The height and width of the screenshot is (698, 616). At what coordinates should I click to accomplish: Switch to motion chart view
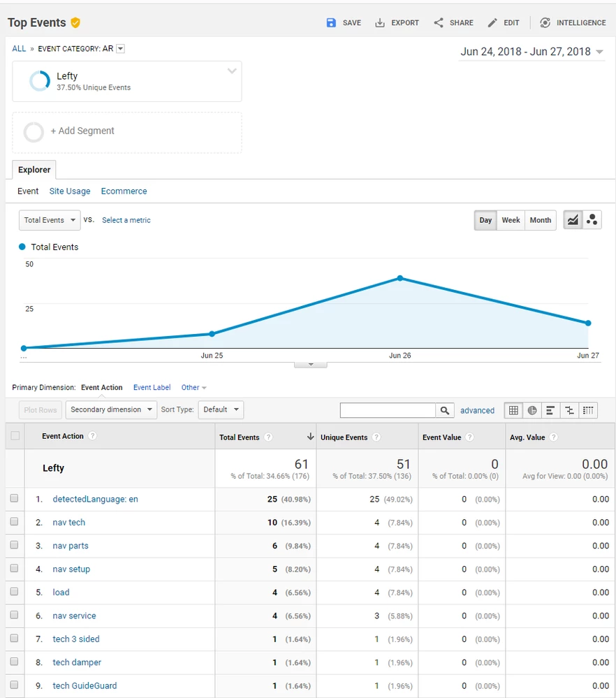[x=592, y=220]
